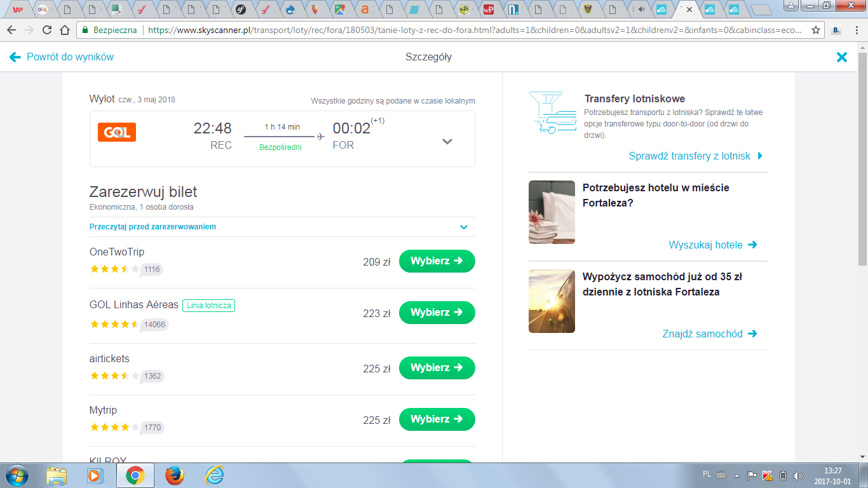Viewport: 868px width, 488px height.
Task: Open a new browser tab
Action: click(760, 10)
